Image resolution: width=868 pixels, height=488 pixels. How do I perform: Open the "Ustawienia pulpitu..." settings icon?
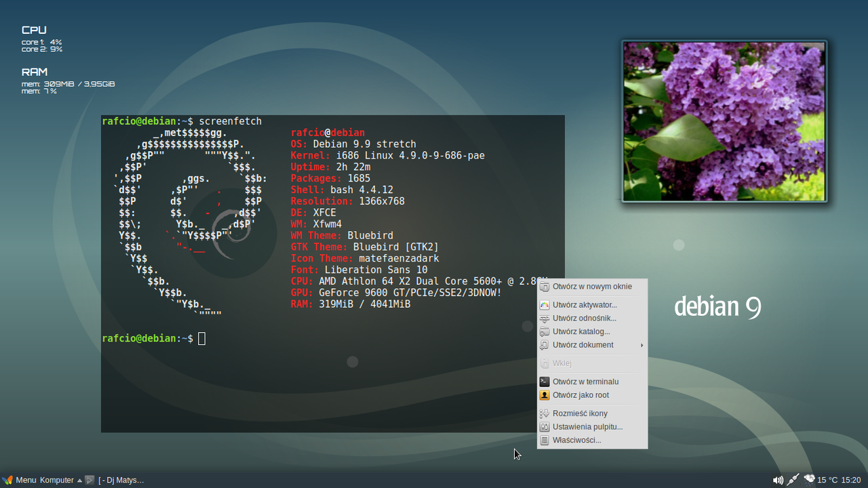(545, 427)
